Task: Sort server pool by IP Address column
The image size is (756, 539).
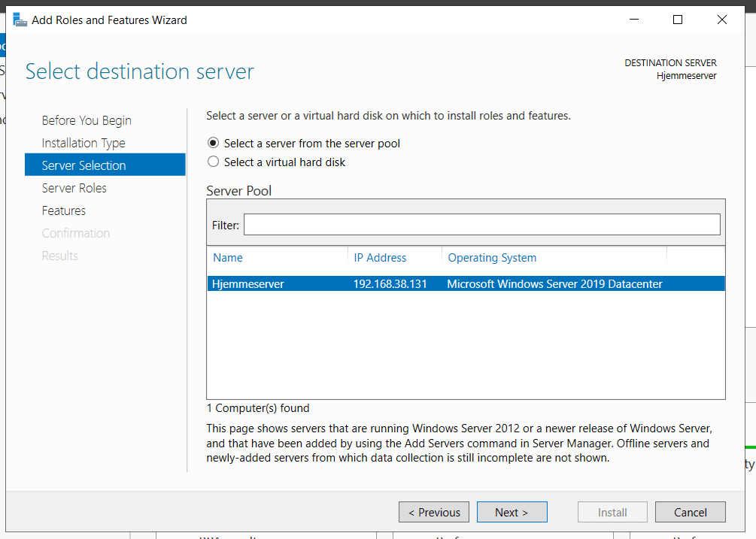Action: [380, 258]
